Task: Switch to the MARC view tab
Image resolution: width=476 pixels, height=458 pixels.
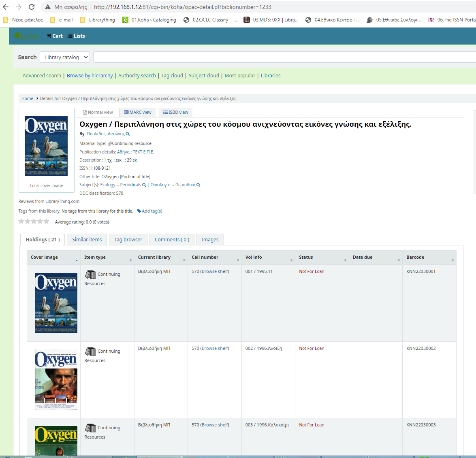Action: 138,112
